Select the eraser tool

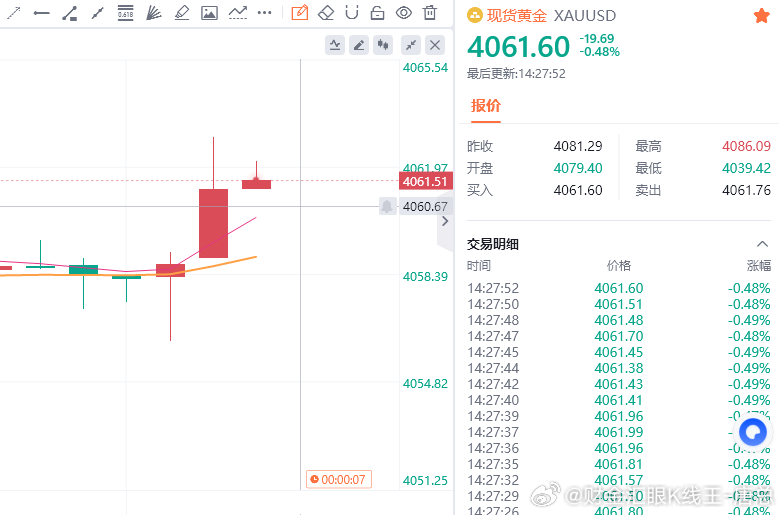pos(326,12)
